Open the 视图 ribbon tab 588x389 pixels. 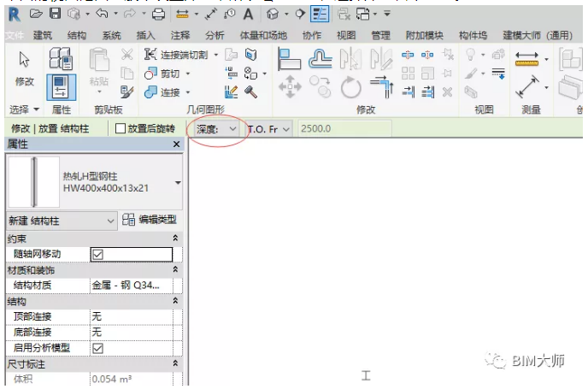point(346,36)
